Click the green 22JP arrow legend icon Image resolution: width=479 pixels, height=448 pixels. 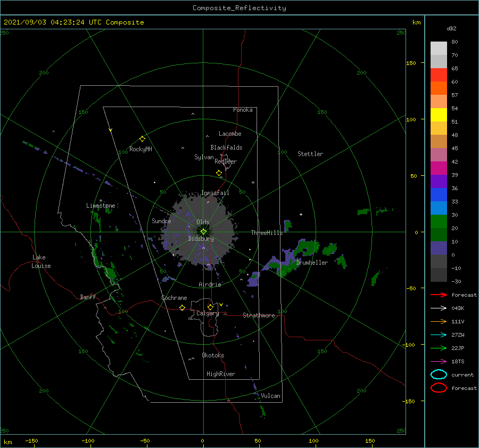[x=439, y=348]
